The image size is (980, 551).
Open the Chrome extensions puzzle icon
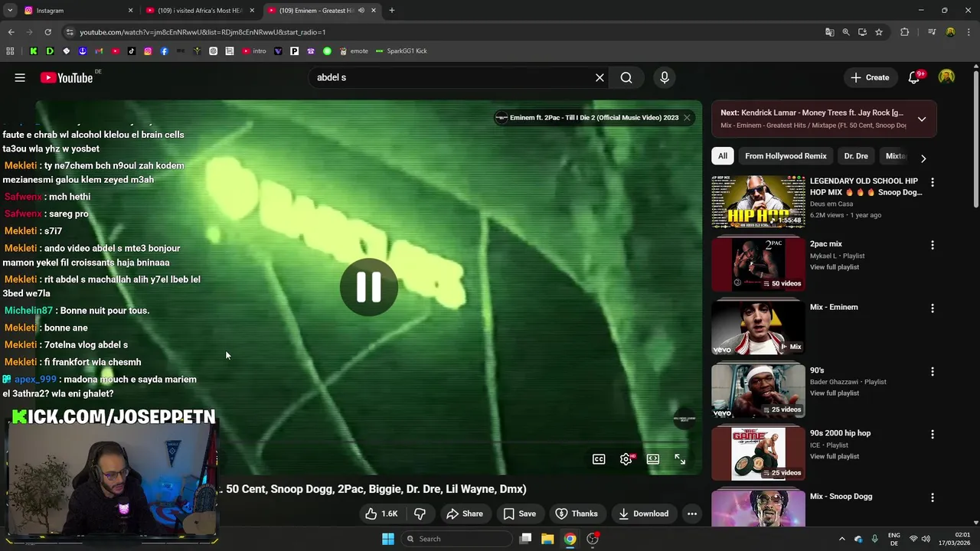[905, 32]
